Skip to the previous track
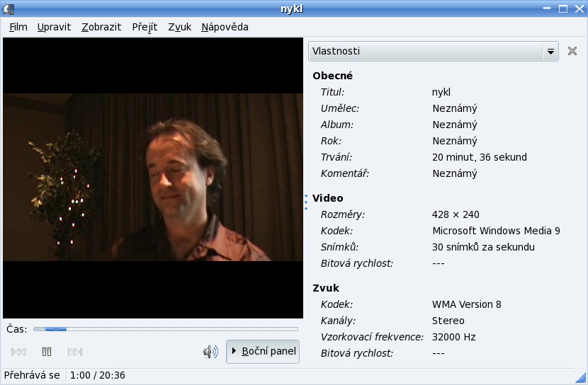588x385 pixels. point(18,352)
